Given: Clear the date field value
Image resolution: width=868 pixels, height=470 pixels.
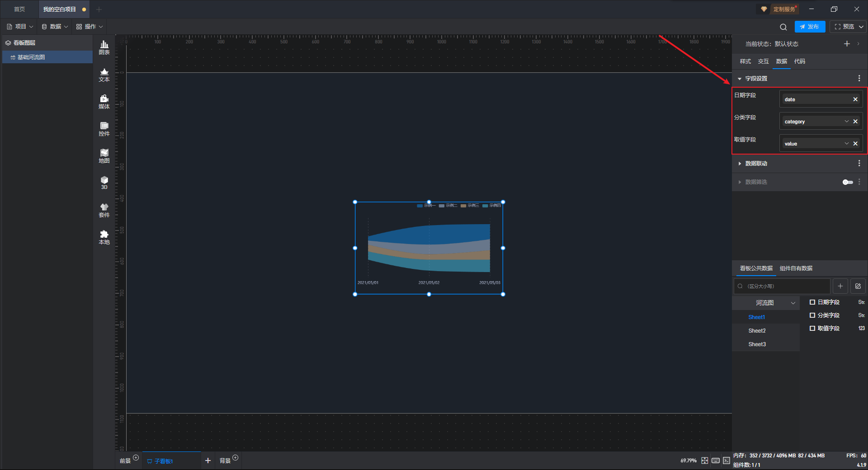Looking at the screenshot, I should (855, 99).
